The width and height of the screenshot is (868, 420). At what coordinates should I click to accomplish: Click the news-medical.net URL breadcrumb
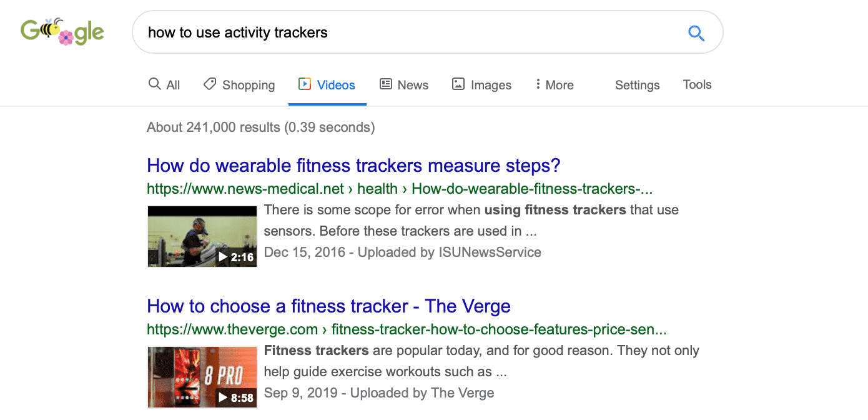coord(400,189)
